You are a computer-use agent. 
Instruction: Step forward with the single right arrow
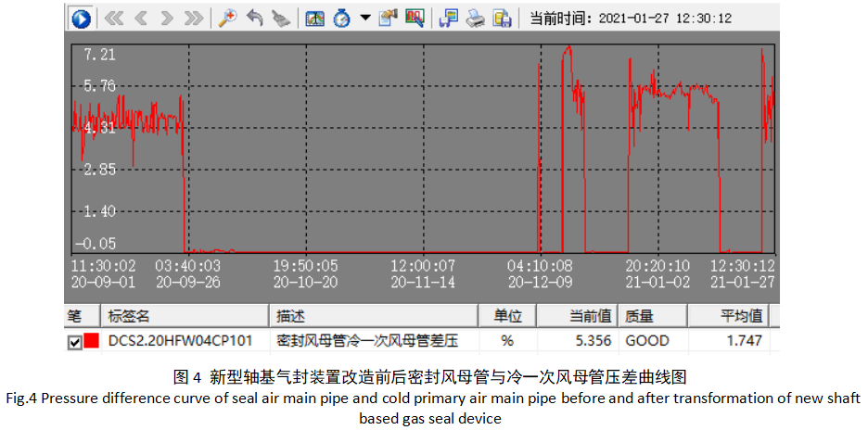(x=167, y=18)
